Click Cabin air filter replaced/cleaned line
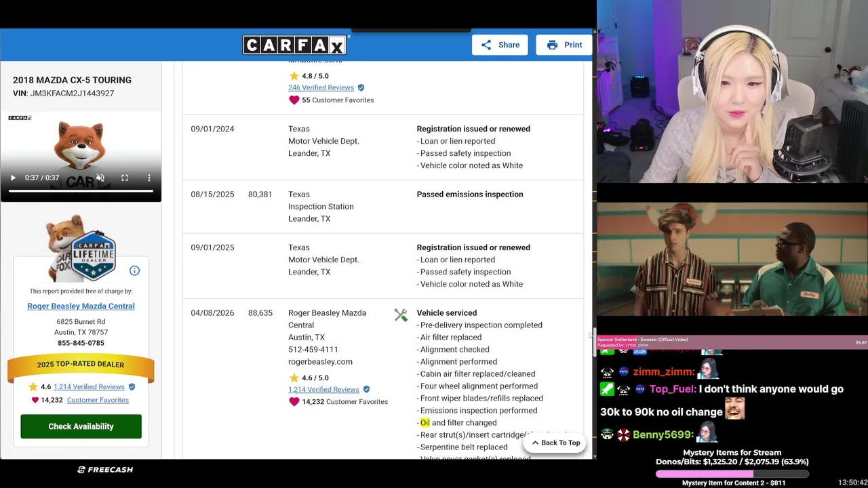 [x=476, y=373]
